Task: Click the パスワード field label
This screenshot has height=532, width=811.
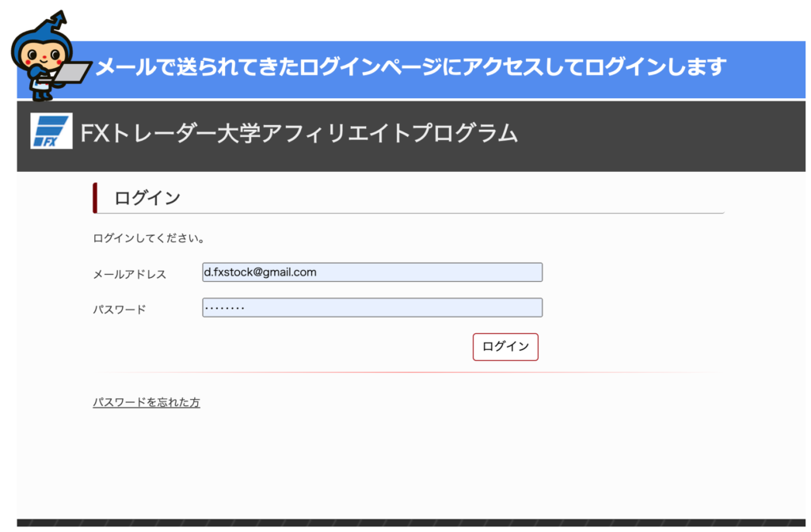Action: click(120, 310)
